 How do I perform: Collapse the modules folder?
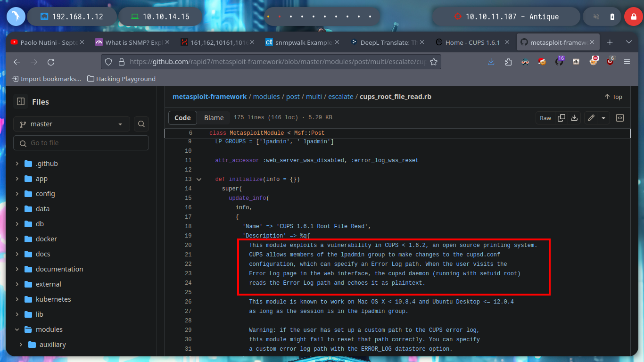tap(17, 329)
